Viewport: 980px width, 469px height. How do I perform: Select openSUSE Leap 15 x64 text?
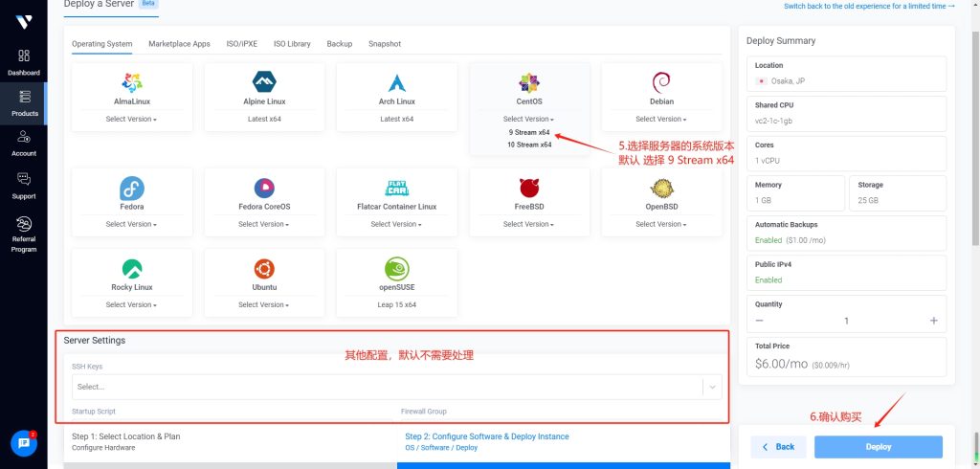(x=397, y=304)
